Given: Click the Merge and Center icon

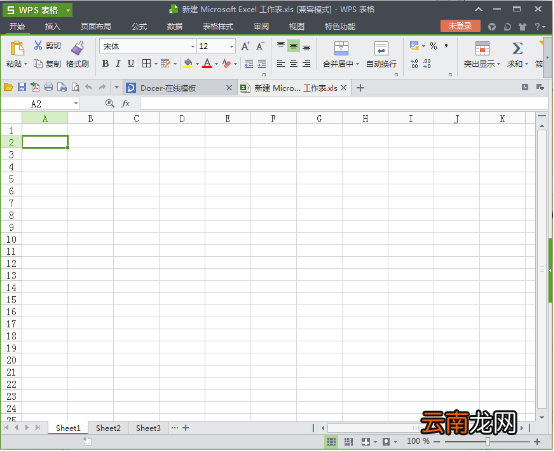Looking at the screenshot, I should (x=341, y=48).
